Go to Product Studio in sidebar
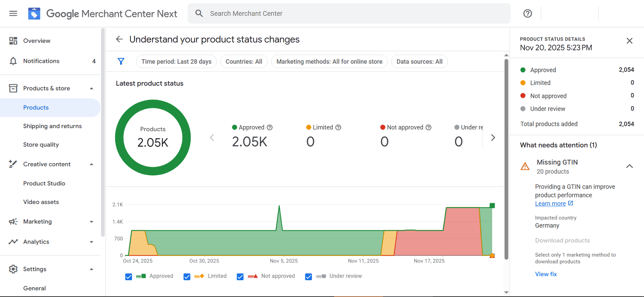The height and width of the screenshot is (297, 644). [44, 183]
